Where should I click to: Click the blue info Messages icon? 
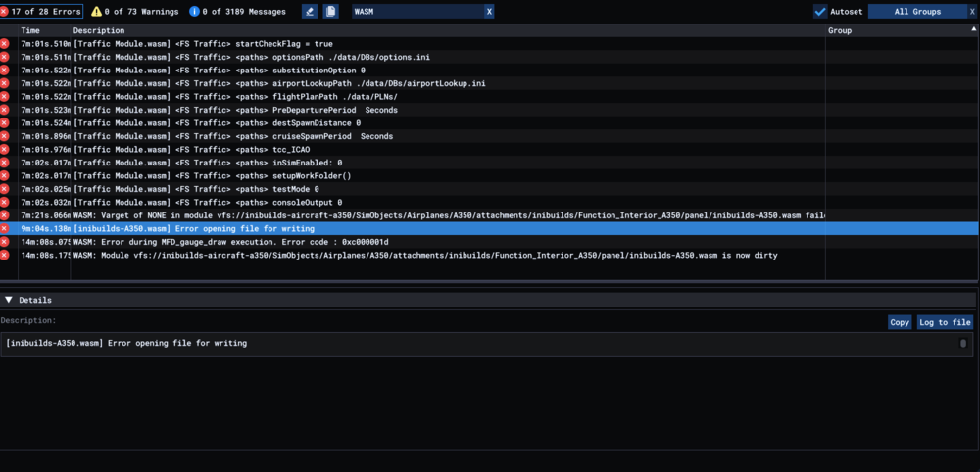point(195,12)
